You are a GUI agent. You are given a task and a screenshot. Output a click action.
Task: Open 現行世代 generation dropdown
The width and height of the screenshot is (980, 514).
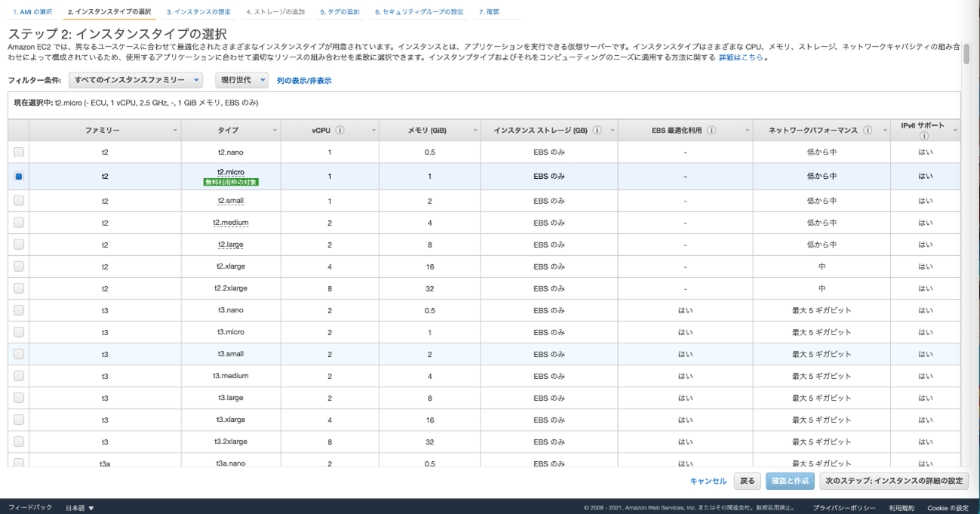[241, 80]
